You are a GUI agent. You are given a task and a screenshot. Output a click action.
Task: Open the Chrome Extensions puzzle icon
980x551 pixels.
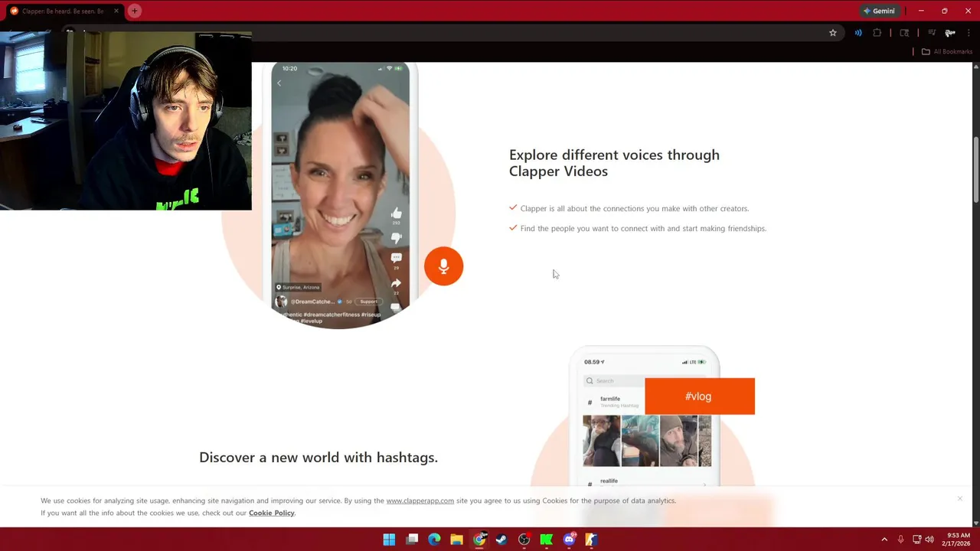[877, 33]
